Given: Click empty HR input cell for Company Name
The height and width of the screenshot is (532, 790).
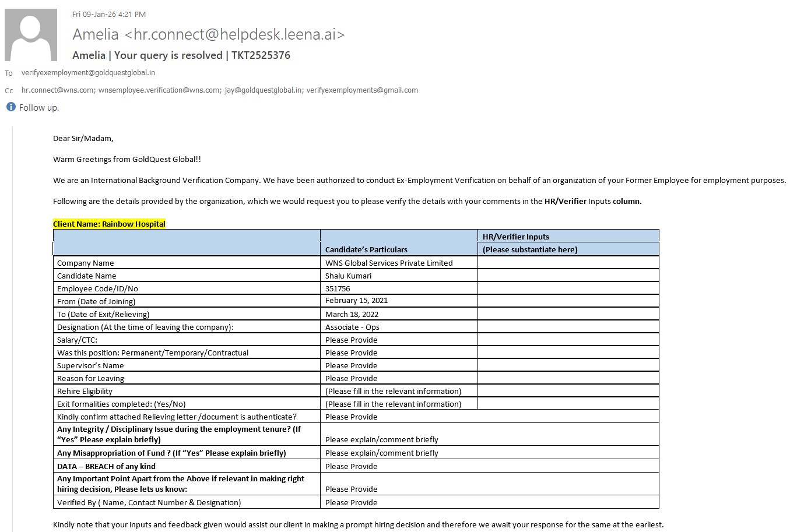Looking at the screenshot, I should click(x=568, y=263).
